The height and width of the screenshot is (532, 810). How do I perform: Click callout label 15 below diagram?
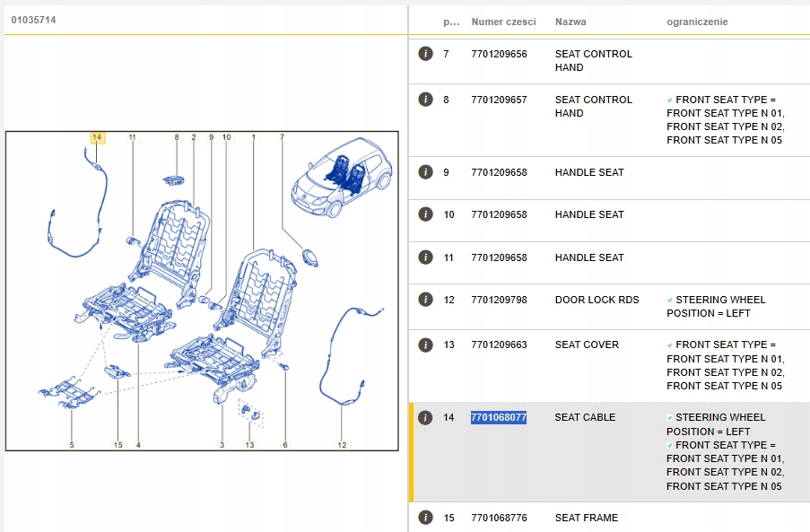point(118,445)
